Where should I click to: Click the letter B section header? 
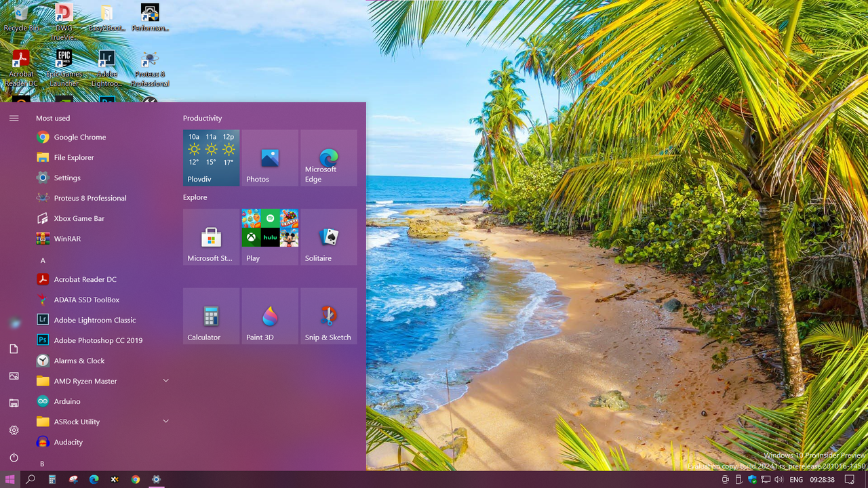[42, 464]
